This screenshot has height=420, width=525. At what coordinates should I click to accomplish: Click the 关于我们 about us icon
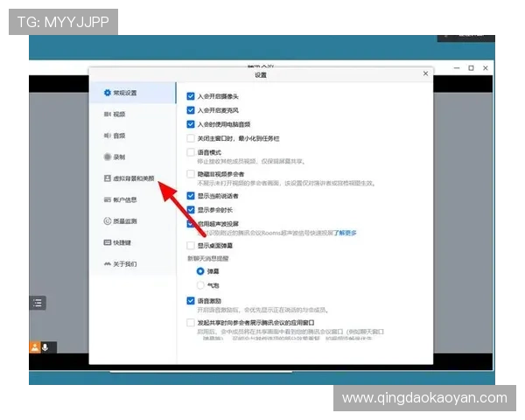click(107, 264)
